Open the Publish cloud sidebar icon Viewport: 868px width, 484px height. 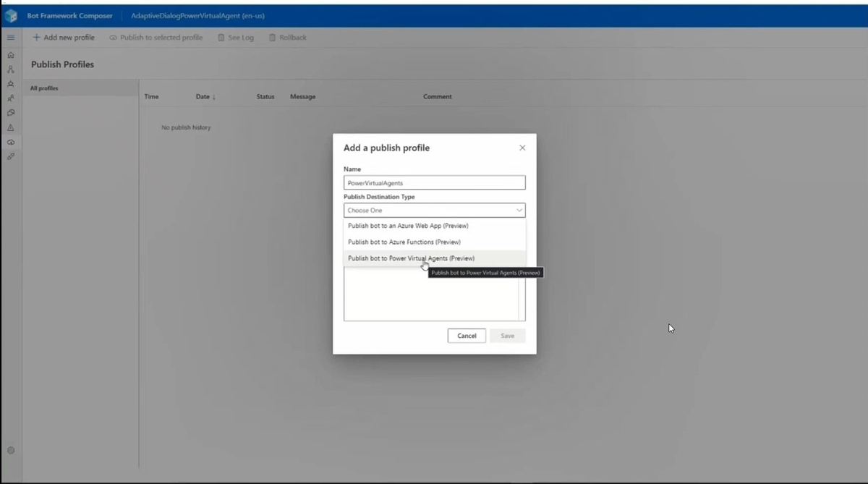11,142
